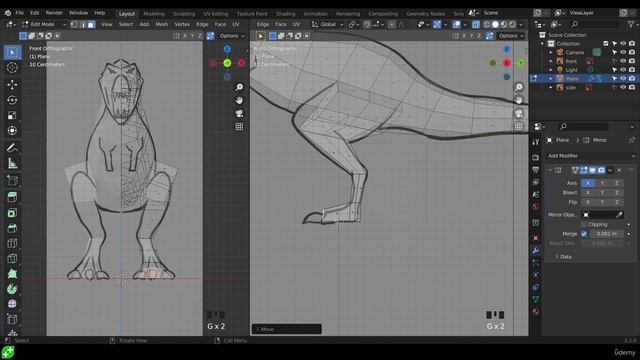Select the Extrude Region tool

pyautogui.click(x=12, y=197)
